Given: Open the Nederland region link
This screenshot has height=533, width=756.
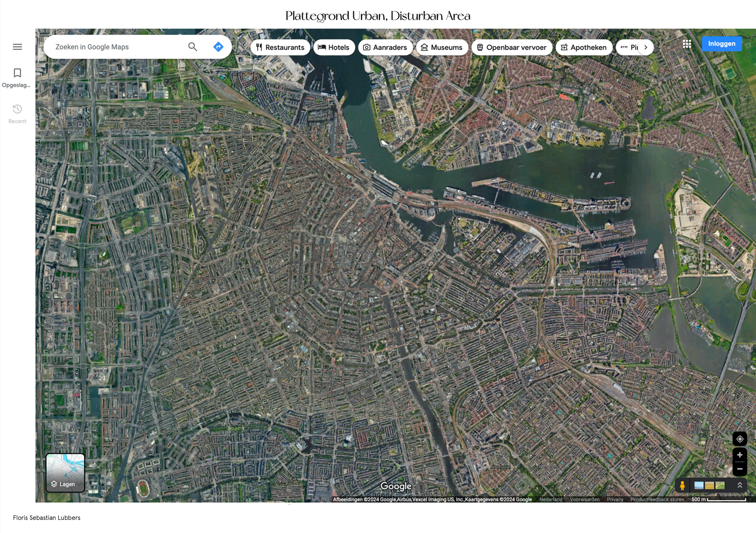Looking at the screenshot, I should pos(551,500).
